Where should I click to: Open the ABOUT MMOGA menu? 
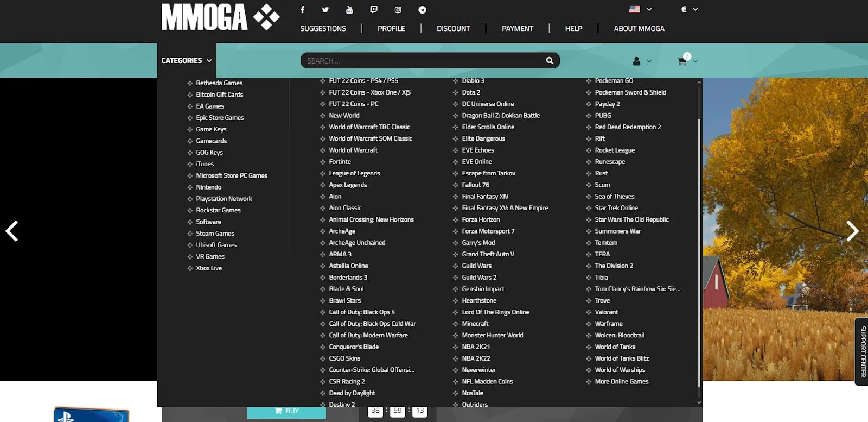(x=639, y=28)
